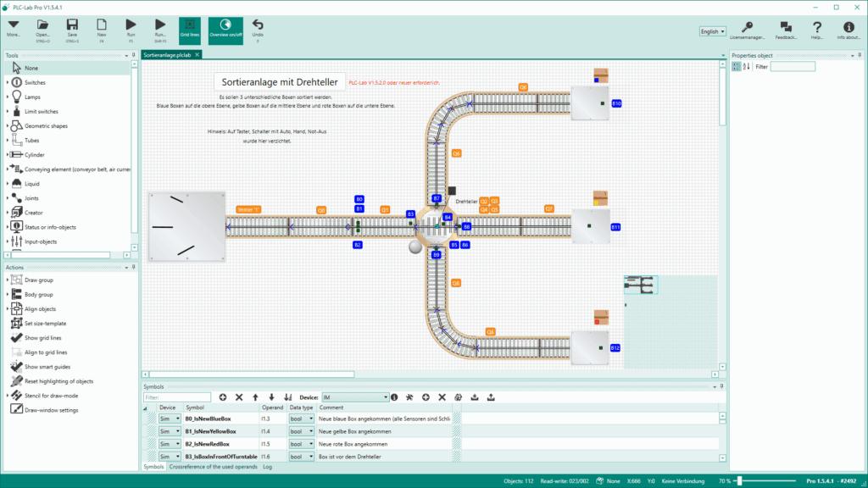Save the project using the Save icon

click(72, 30)
